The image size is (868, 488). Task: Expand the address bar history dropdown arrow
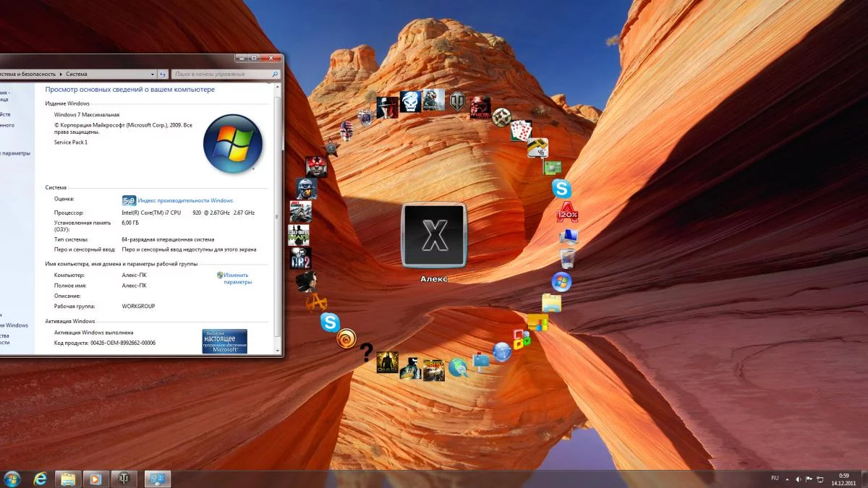(153, 74)
